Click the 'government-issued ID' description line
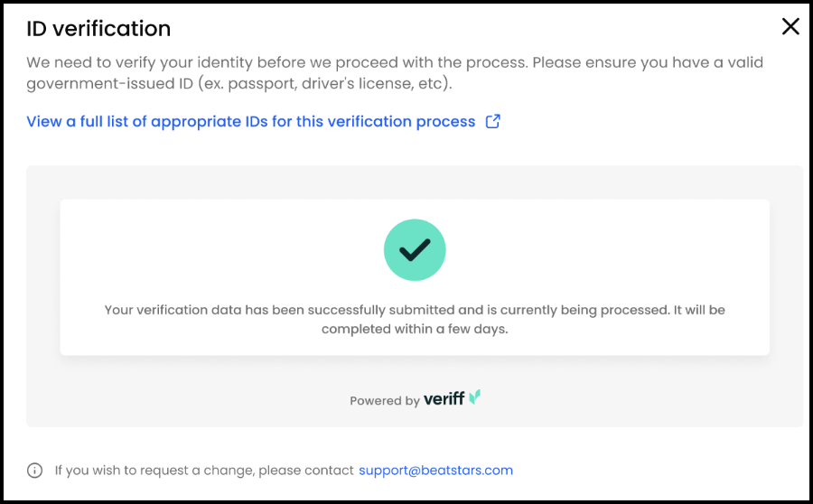 (x=239, y=83)
